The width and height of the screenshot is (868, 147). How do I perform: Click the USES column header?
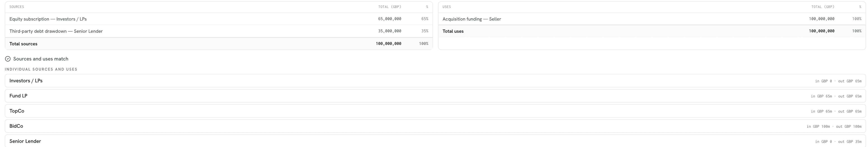click(446, 7)
